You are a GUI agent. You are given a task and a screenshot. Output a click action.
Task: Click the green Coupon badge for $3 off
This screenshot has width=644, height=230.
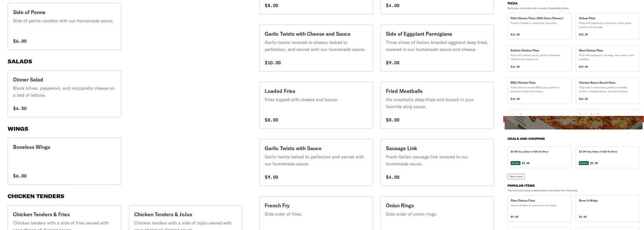click(584, 163)
